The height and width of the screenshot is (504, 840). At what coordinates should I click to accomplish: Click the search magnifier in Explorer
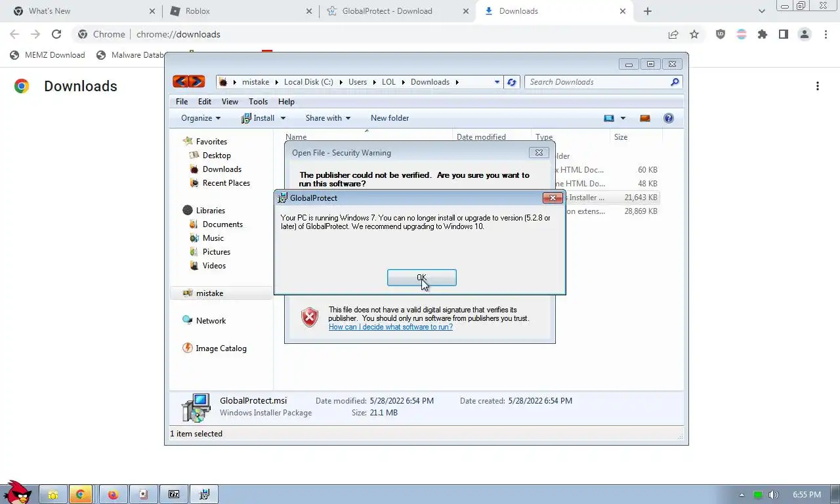(675, 82)
